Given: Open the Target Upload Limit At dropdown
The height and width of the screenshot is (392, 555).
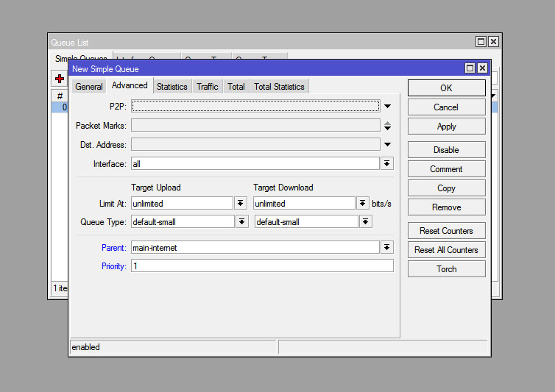Looking at the screenshot, I should coord(240,204).
